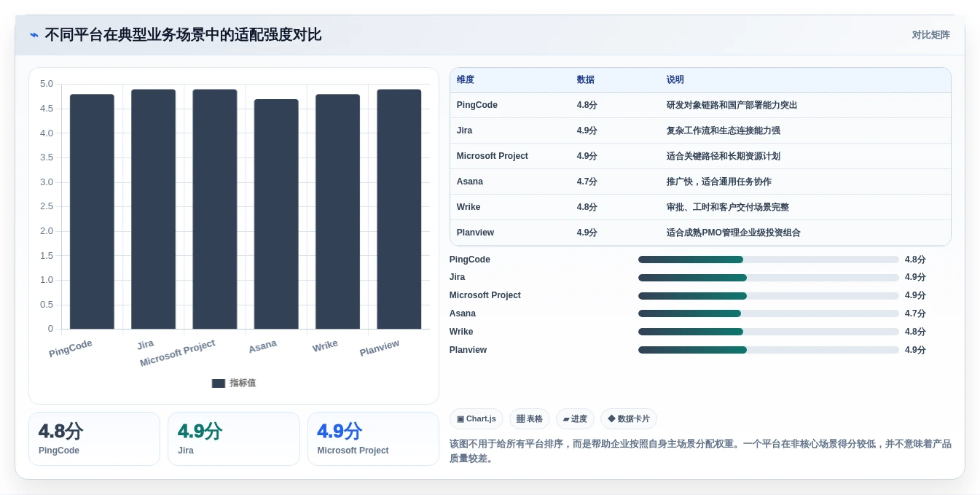Click 适合成熟PMO管理企业级投资组合 description
Viewport: 980px width, 495px height.
point(733,233)
